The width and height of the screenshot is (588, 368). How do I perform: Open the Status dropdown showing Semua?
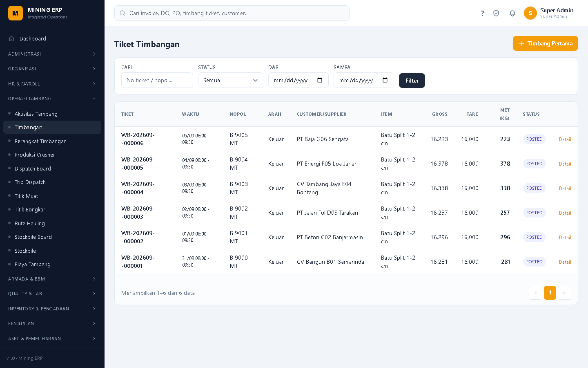click(x=231, y=80)
